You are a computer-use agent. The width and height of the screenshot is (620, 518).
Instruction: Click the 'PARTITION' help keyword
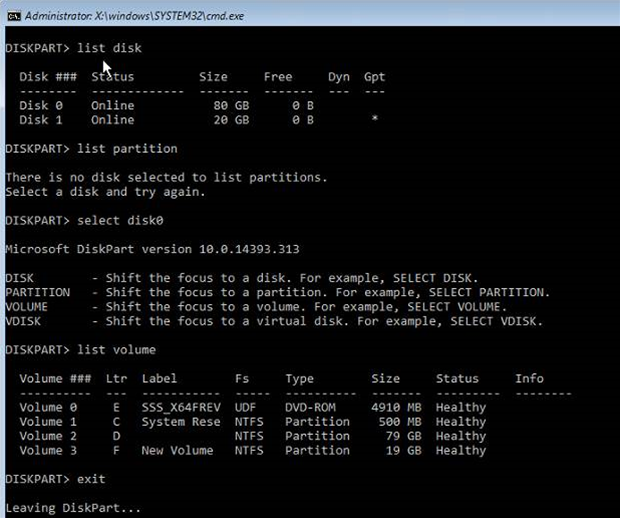pyautogui.click(x=38, y=292)
